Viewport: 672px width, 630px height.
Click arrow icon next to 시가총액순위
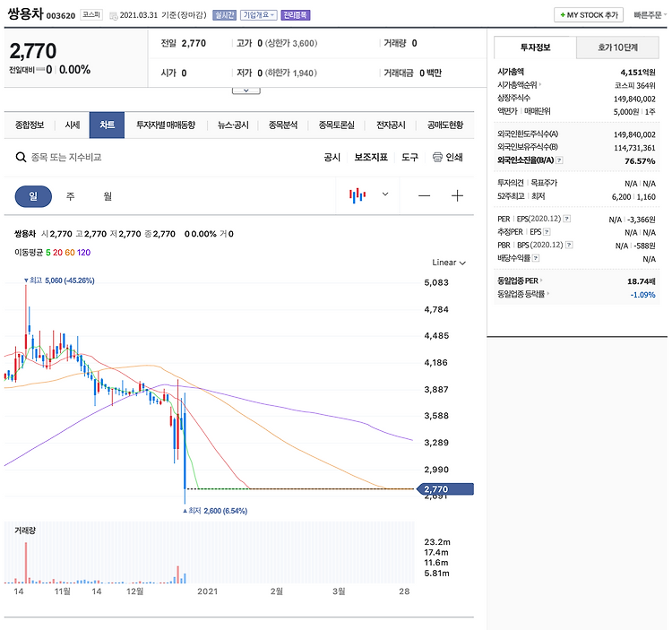(x=540, y=85)
